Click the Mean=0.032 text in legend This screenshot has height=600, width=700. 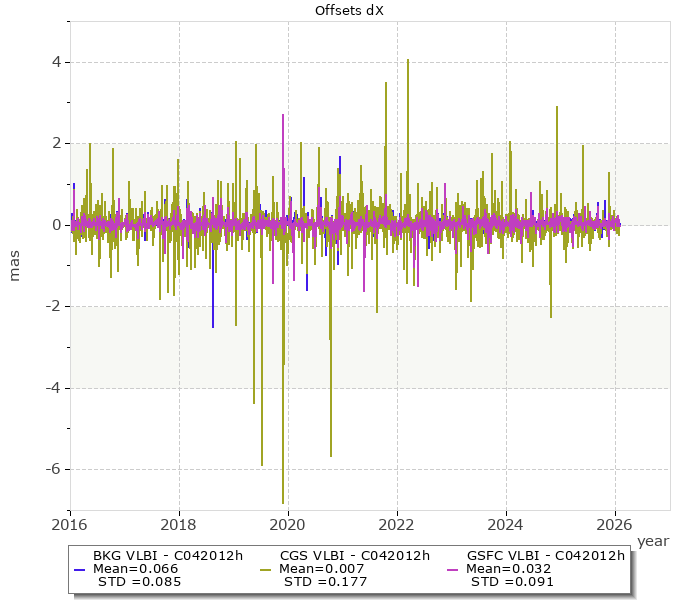click(509, 569)
